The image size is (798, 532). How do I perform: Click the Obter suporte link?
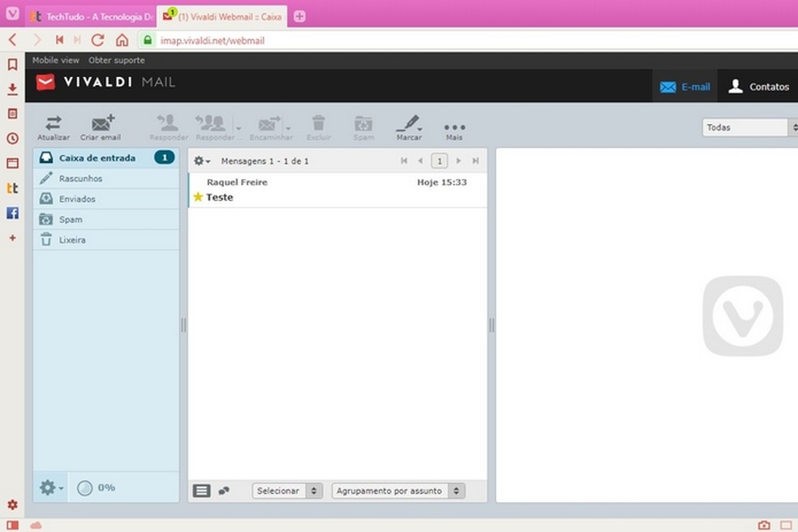[117, 60]
